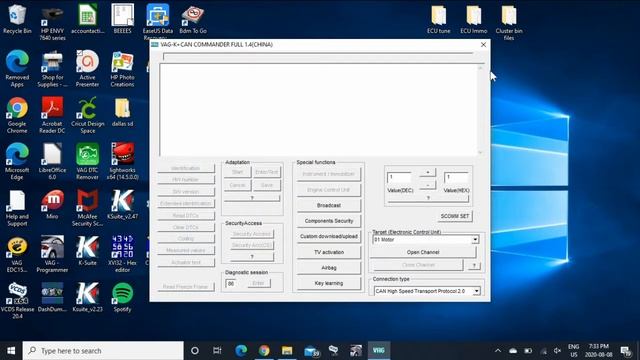Open the Active Presenter desktop icon

pyautogui.click(x=87, y=68)
